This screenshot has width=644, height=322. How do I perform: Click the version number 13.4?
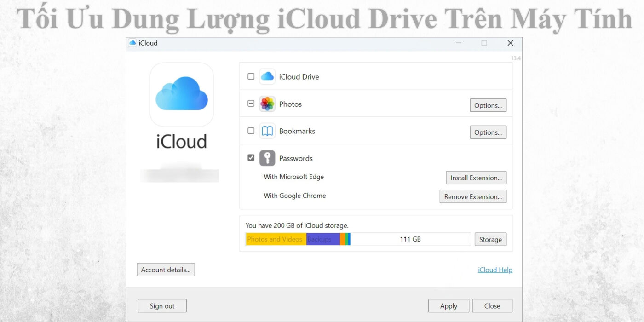pos(516,58)
